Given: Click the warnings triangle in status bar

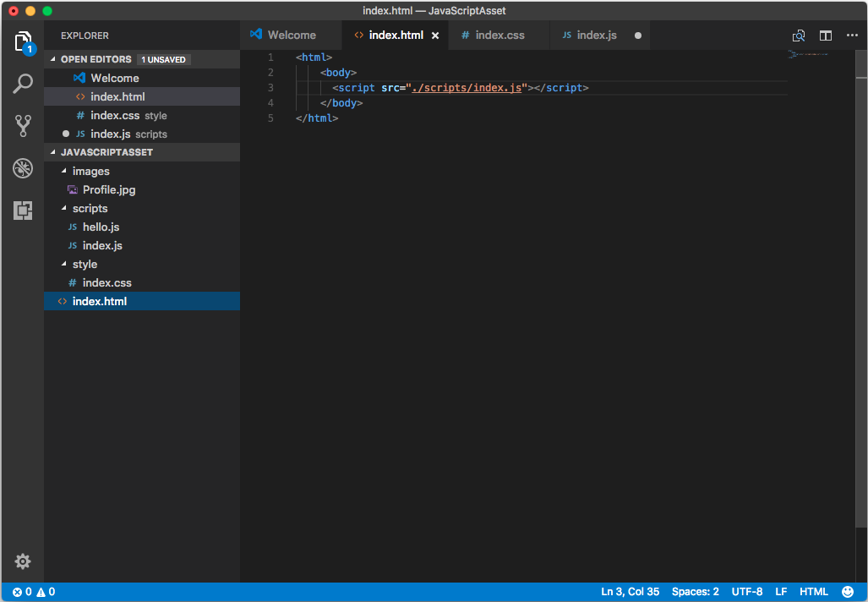Looking at the screenshot, I should pos(41,592).
